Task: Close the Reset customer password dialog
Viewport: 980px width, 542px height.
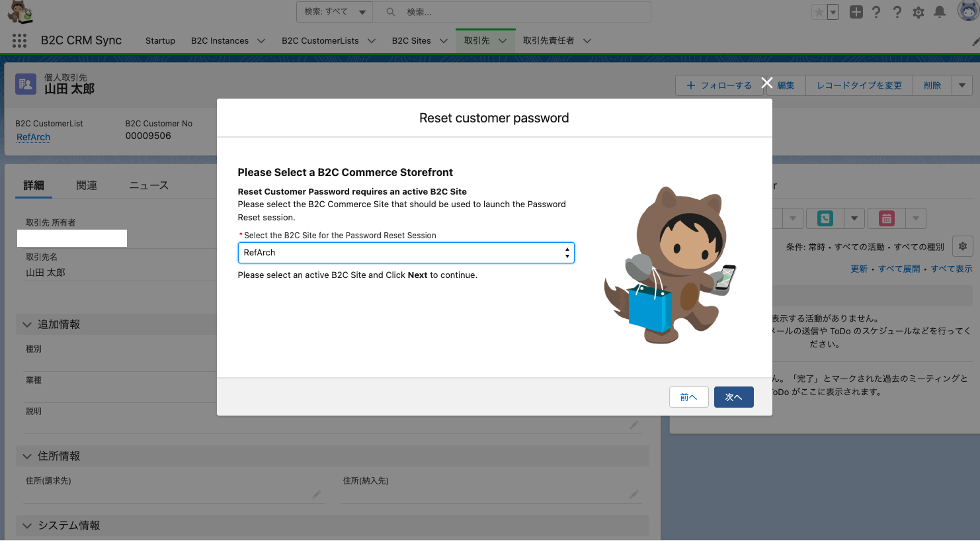Action: (x=767, y=83)
